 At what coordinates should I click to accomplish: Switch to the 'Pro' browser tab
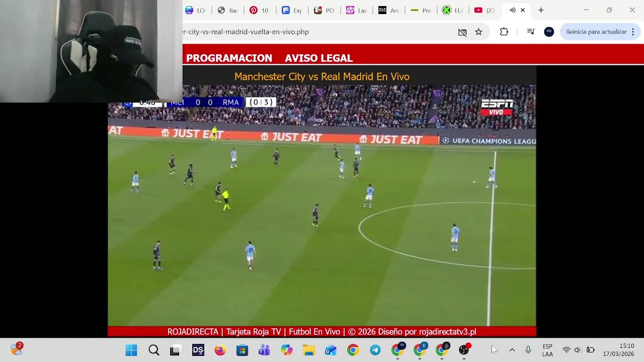tap(421, 10)
